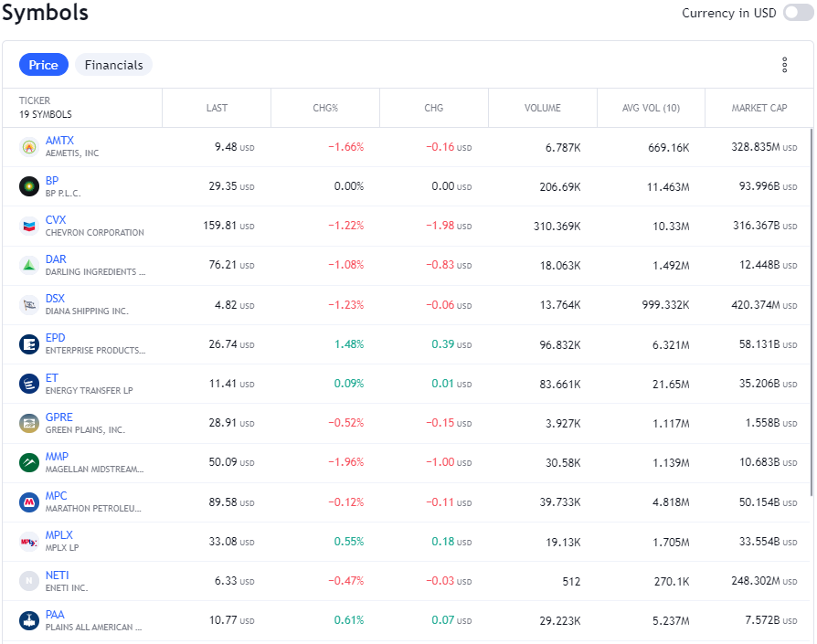This screenshot has height=644, width=817.
Task: Sort by the CHG% column header
Action: pos(325,108)
